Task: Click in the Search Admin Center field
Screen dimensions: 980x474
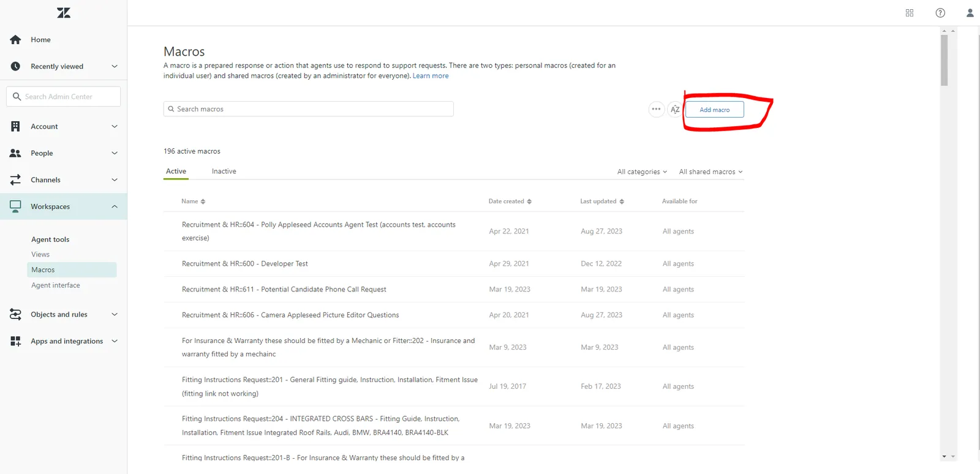Action: click(x=63, y=97)
